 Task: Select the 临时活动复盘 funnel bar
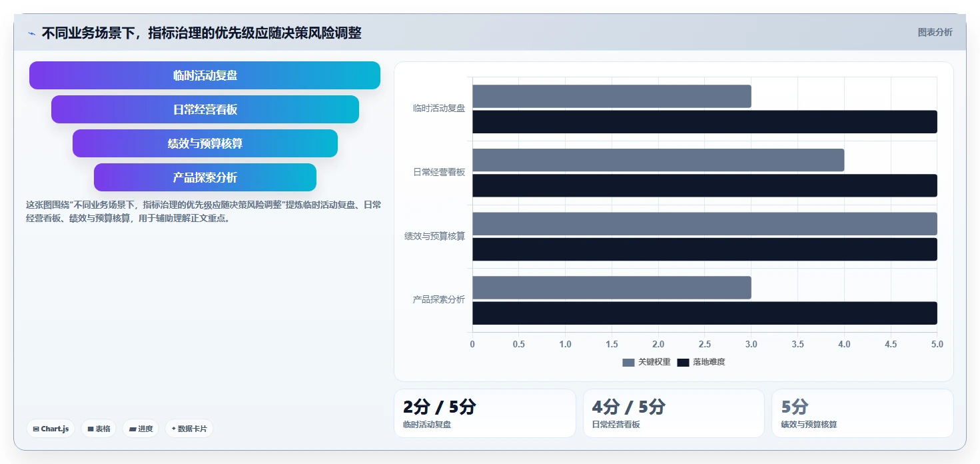(x=205, y=75)
